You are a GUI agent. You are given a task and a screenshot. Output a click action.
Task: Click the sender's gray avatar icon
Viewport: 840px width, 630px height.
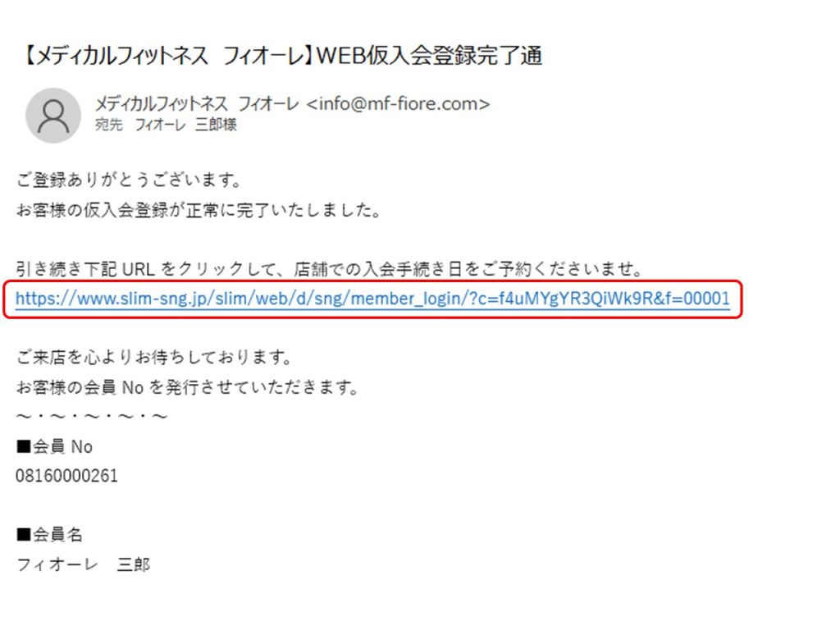pyautogui.click(x=53, y=115)
